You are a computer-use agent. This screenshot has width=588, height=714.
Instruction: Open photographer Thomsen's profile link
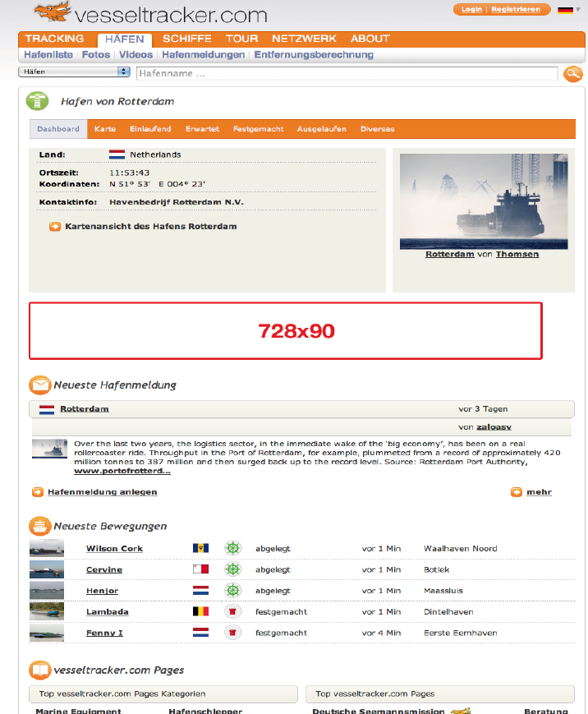pyautogui.click(x=517, y=254)
